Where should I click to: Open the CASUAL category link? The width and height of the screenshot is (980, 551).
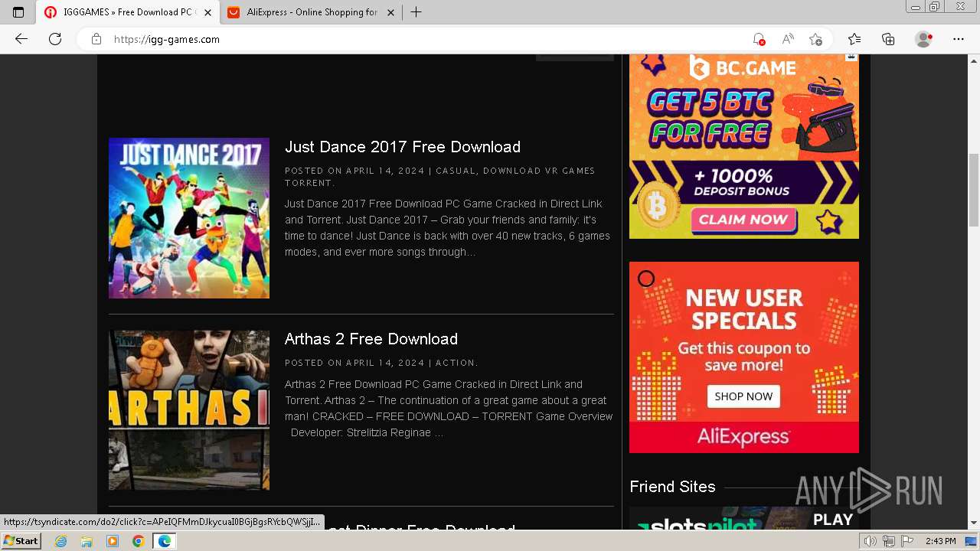tap(456, 171)
